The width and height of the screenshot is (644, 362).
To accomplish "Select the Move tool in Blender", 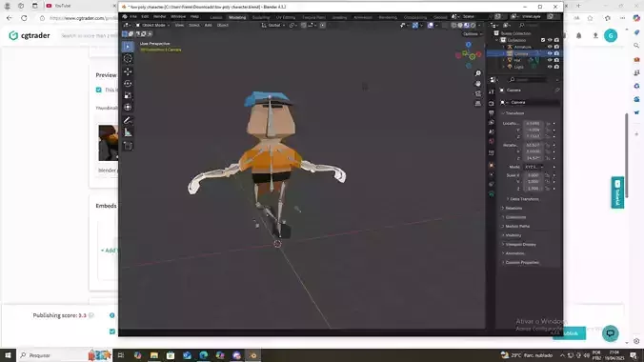I will (x=128, y=71).
